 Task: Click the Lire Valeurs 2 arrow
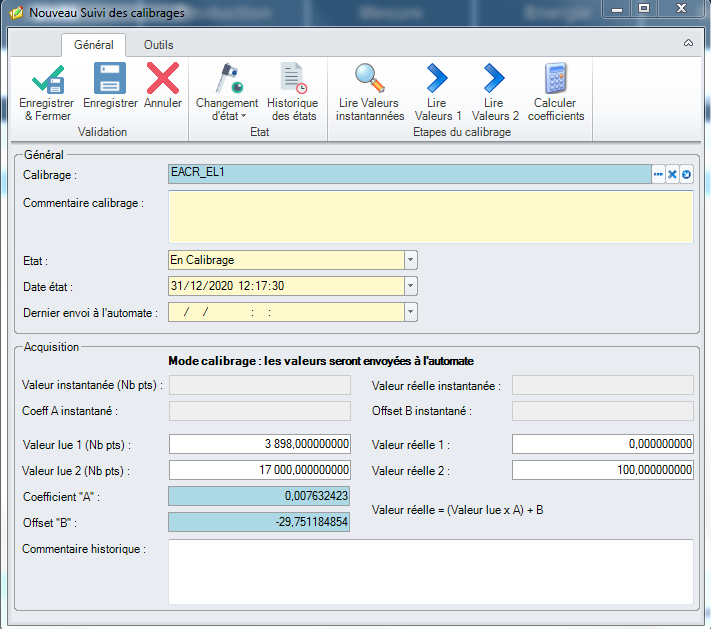tap(494, 79)
